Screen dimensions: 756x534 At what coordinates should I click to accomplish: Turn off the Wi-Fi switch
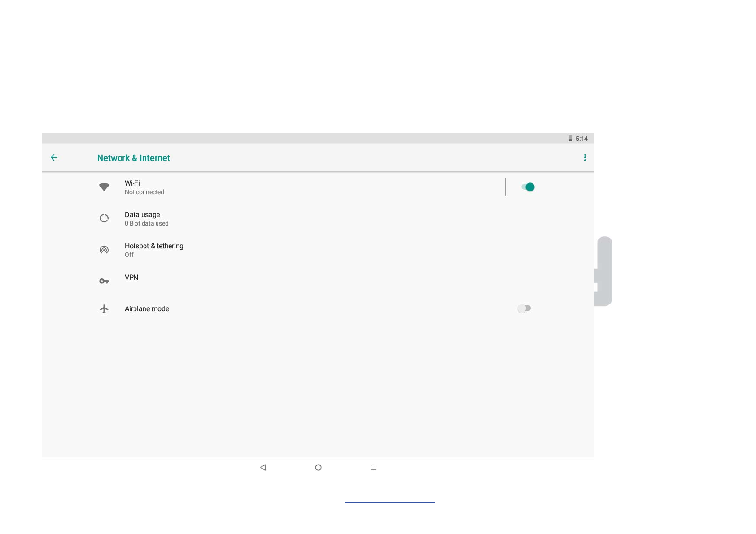tap(528, 187)
